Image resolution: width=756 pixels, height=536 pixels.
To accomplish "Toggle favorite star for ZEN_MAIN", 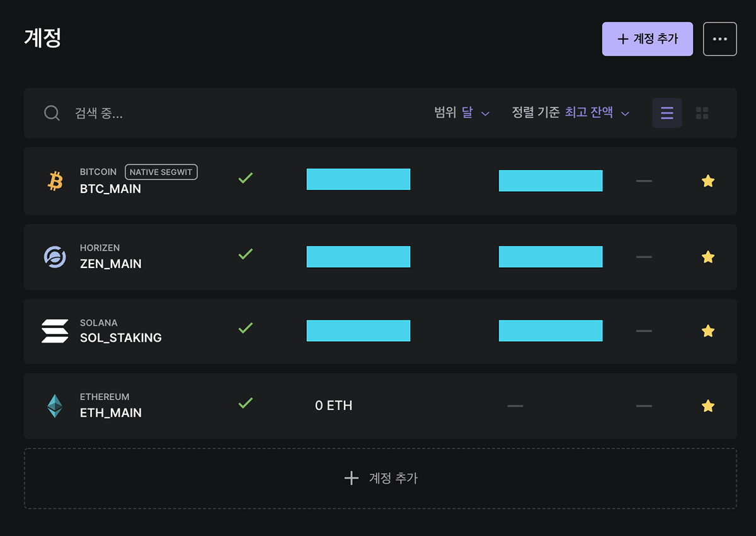I will coord(708,257).
